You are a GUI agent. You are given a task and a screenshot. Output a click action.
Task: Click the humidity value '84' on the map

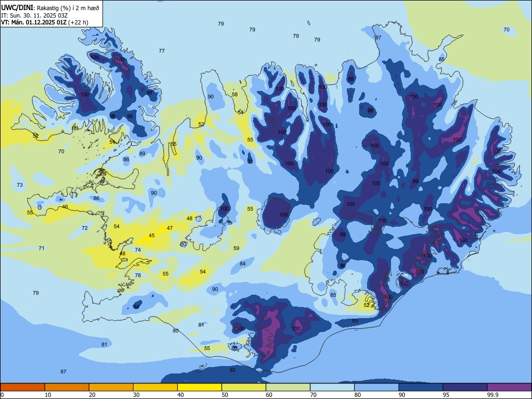click(243, 264)
